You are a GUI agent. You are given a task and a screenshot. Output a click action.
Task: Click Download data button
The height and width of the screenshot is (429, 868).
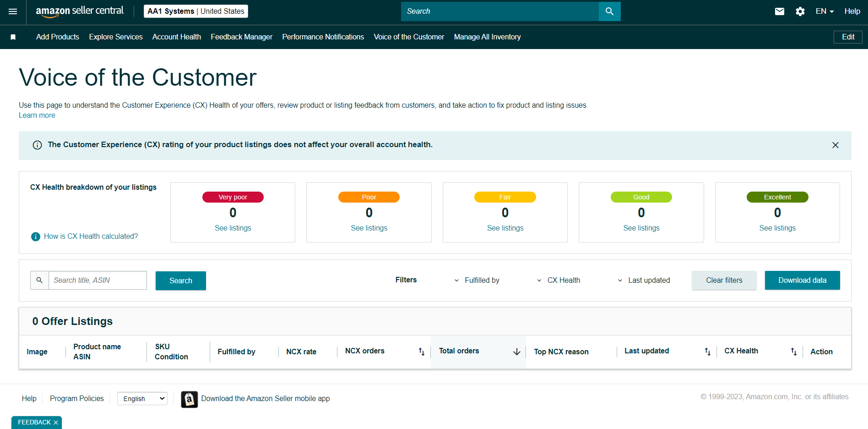pos(803,280)
